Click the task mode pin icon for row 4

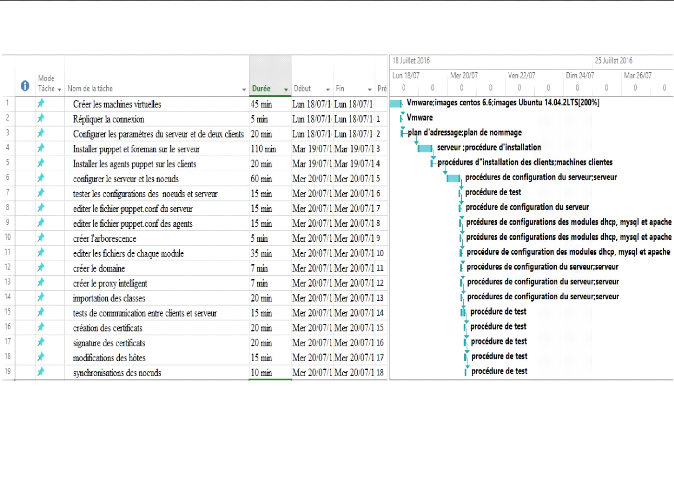[41, 148]
